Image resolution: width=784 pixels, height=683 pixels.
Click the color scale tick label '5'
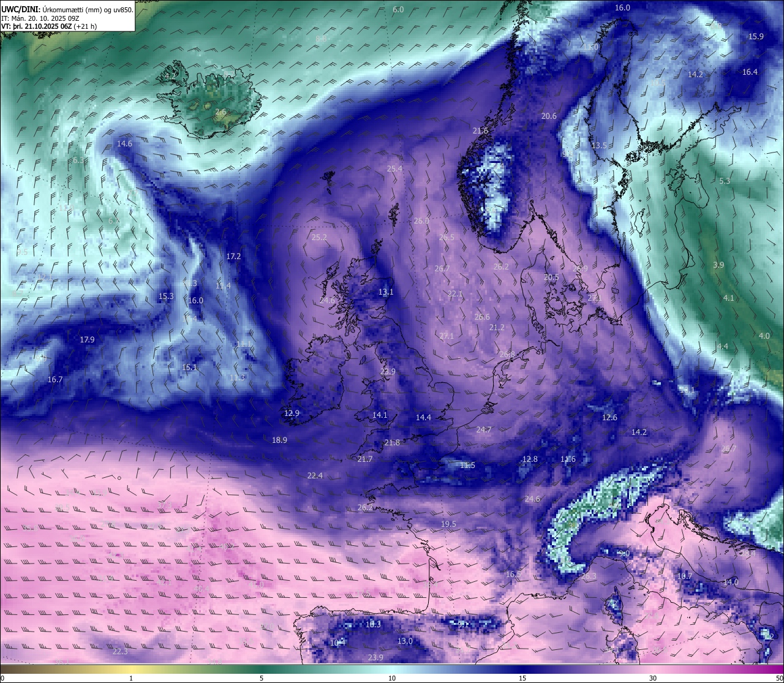click(x=262, y=678)
